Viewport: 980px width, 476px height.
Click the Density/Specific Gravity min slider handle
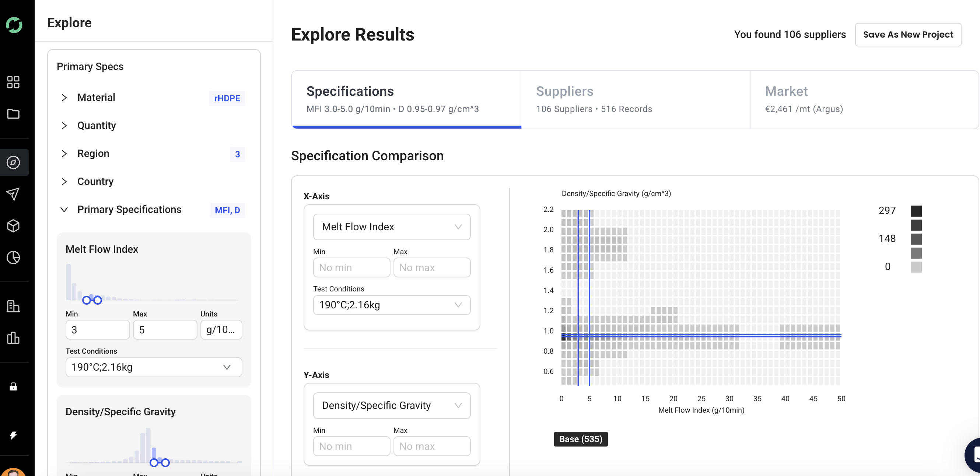[x=154, y=463]
